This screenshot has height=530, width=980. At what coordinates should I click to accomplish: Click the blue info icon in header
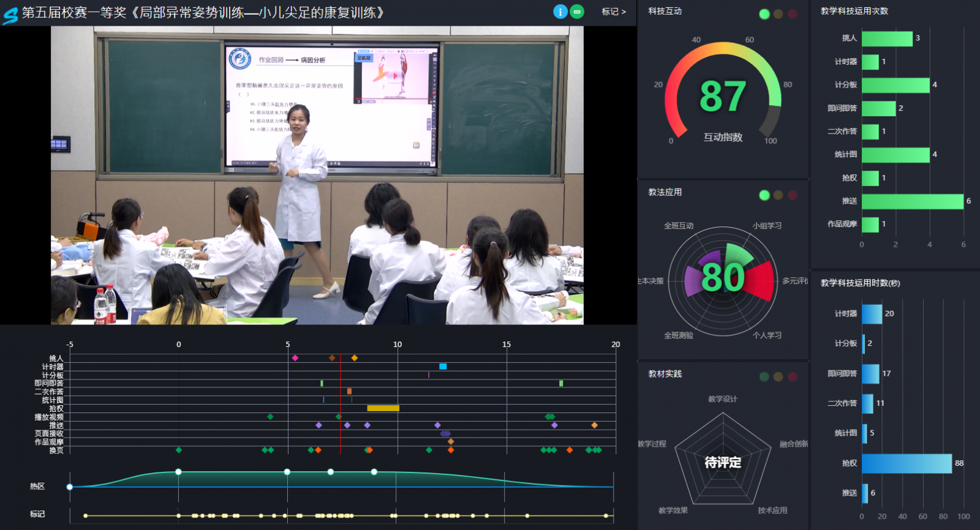pos(560,12)
